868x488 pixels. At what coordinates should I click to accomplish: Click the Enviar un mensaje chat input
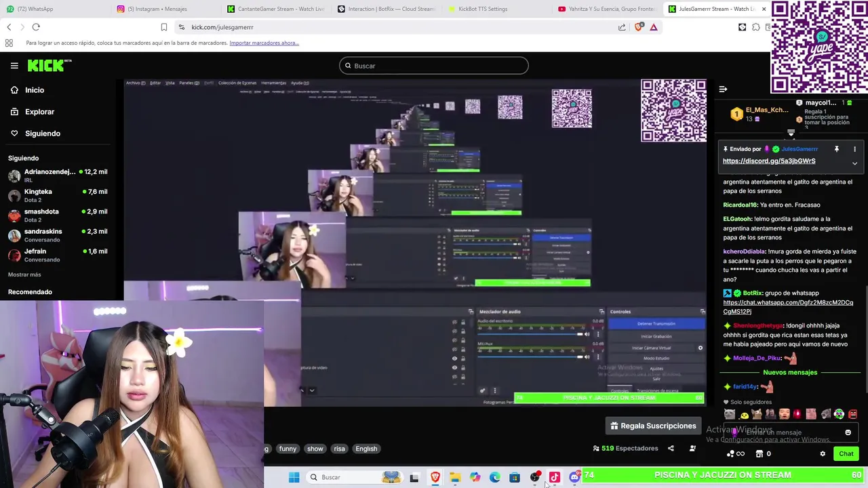tap(790, 432)
